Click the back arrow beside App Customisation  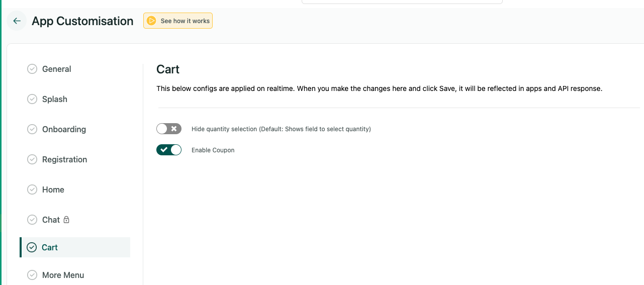click(17, 21)
